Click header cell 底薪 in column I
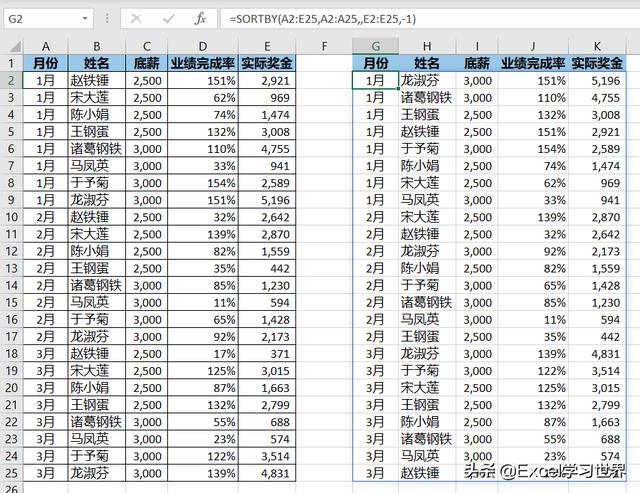Image resolution: width=640 pixels, height=493 pixels. (477, 63)
